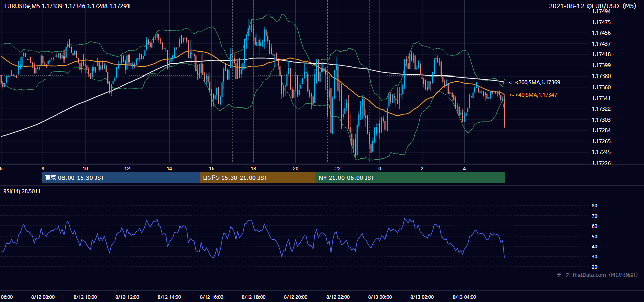Click the bottom time label 8/12 20:00
Screen dimensions: 644x302
click(x=296, y=297)
